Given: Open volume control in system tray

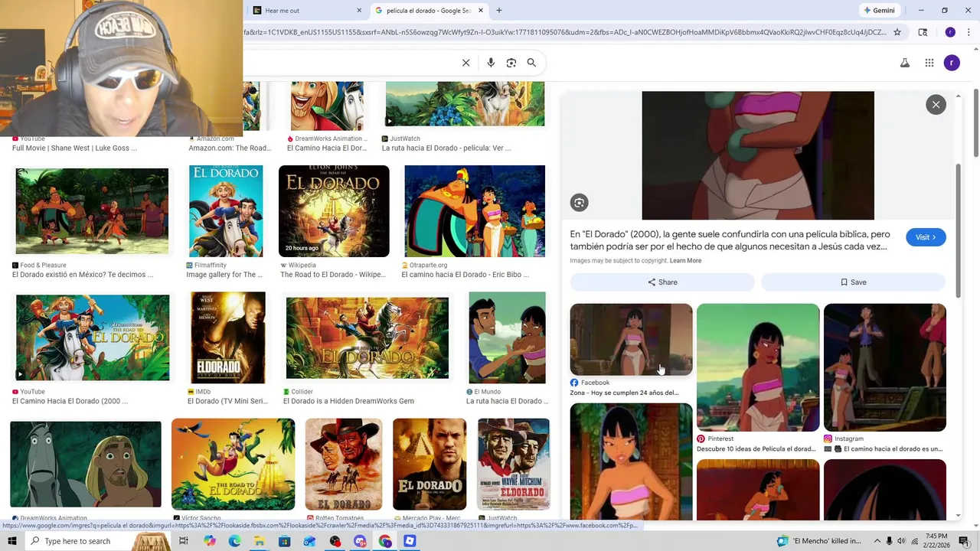Looking at the screenshot, I should click(x=901, y=541).
